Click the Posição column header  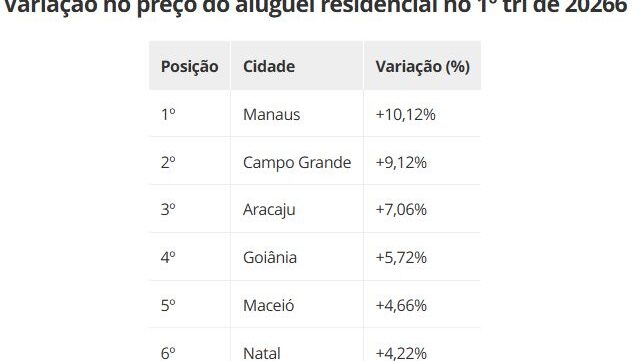coord(189,66)
